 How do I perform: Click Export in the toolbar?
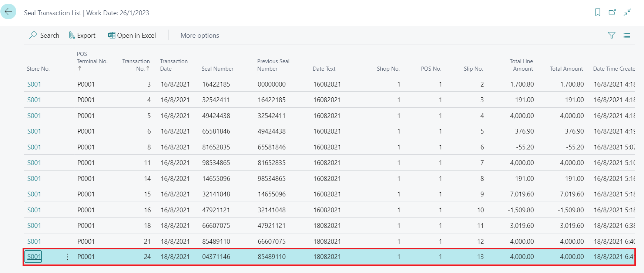[82, 36]
